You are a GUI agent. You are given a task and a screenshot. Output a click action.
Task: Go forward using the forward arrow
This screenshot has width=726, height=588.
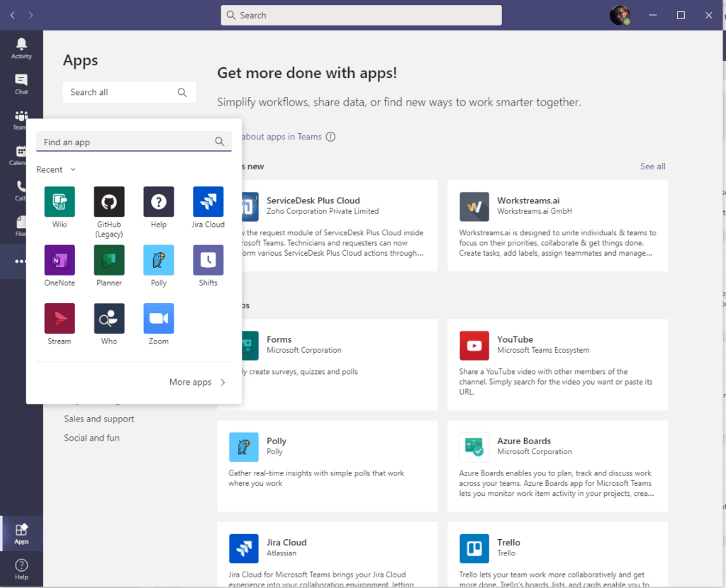point(30,16)
